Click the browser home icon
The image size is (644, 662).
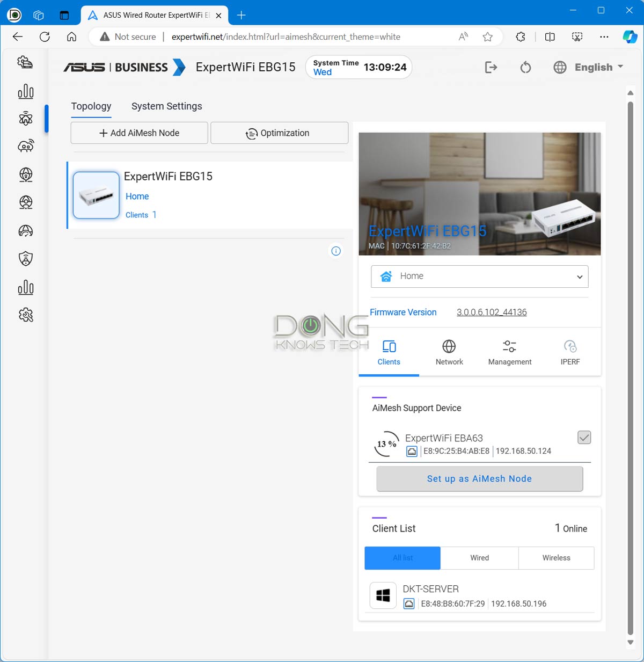[x=71, y=37]
